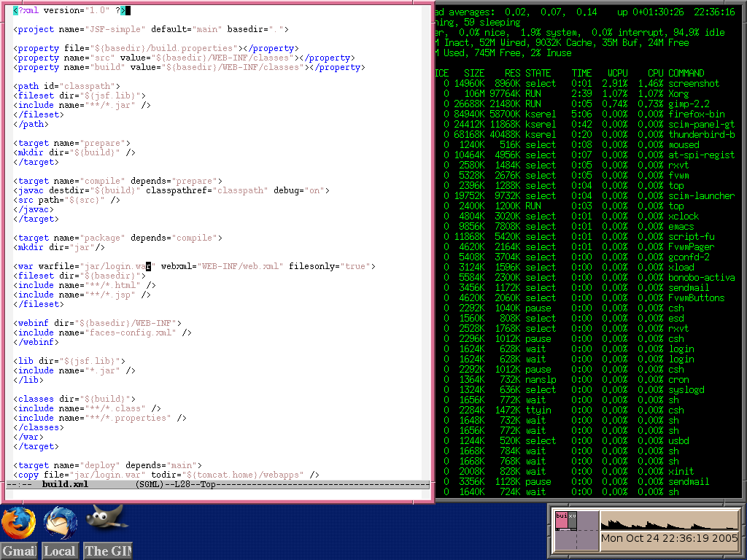Launch Firefox from the desktop icon
The image size is (747, 560).
pyautogui.click(x=19, y=524)
